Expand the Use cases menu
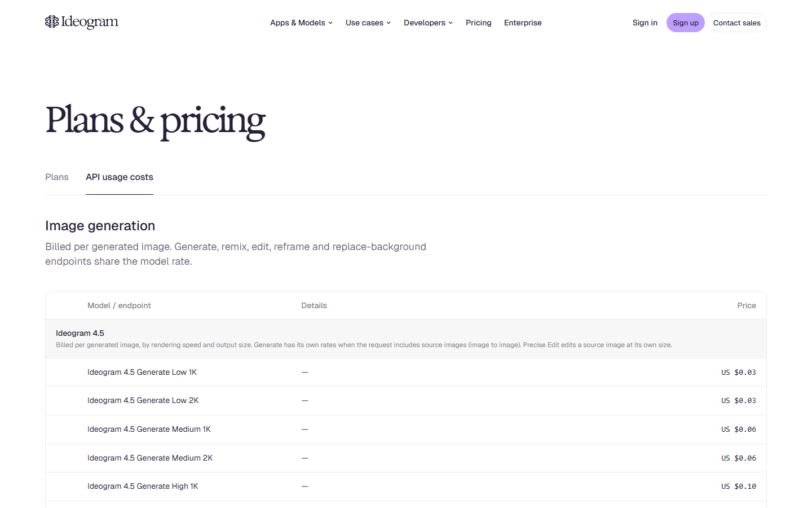This screenshot has width=812, height=508. click(368, 23)
